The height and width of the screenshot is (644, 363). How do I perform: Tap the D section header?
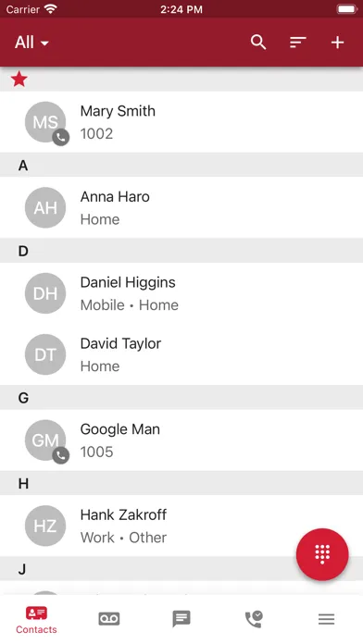pos(181,251)
